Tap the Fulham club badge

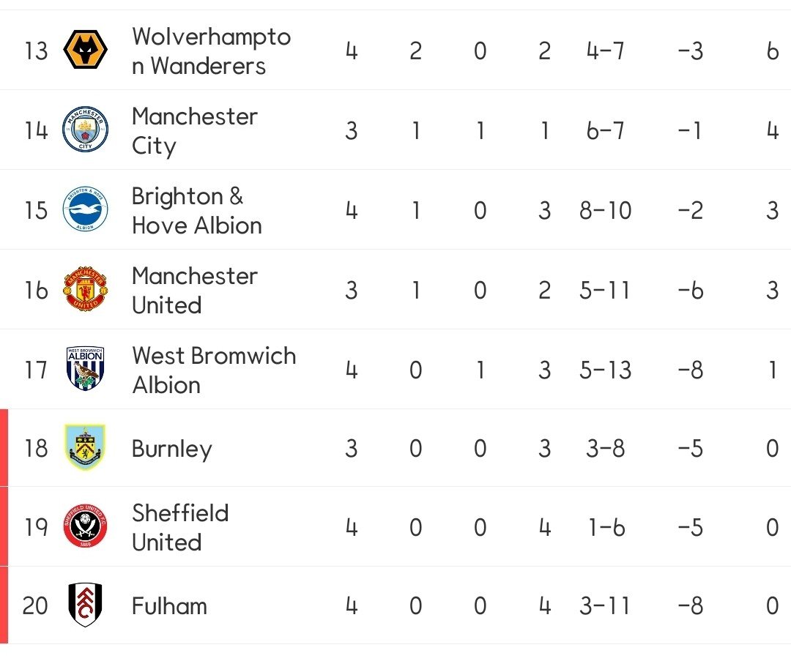pyautogui.click(x=86, y=605)
